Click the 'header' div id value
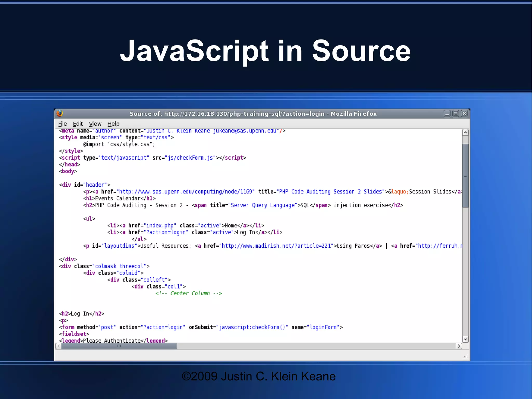 click(x=95, y=185)
